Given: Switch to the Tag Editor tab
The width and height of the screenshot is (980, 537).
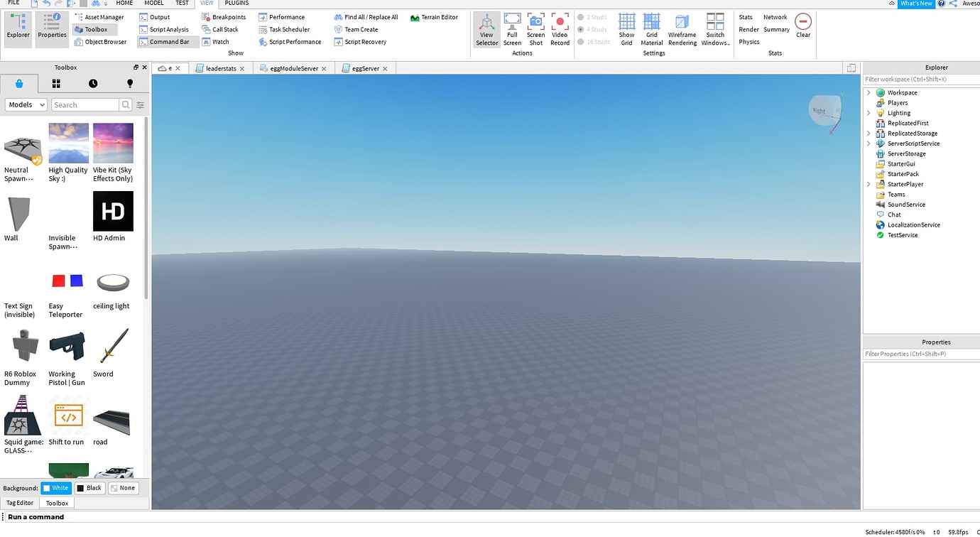Looking at the screenshot, I should point(20,503).
